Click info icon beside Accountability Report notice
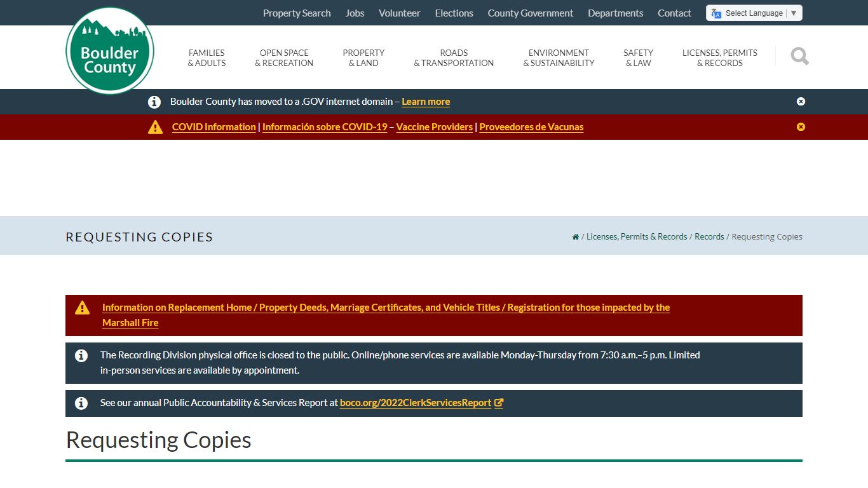 point(81,403)
